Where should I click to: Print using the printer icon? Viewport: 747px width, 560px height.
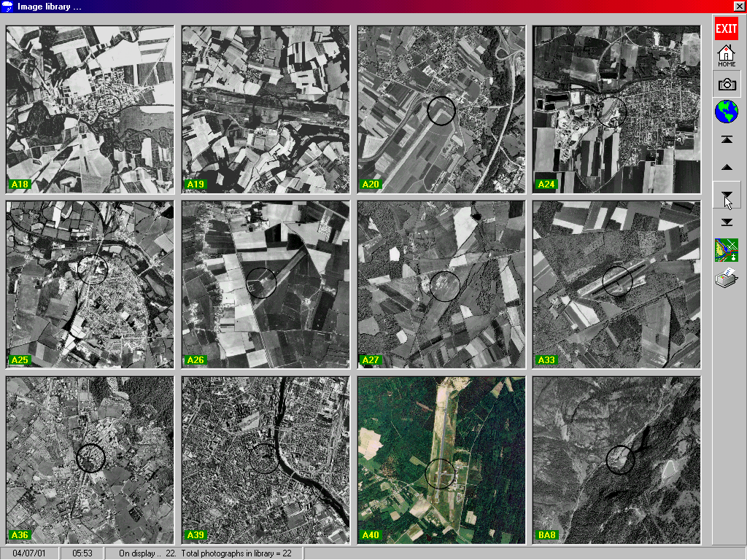727,278
